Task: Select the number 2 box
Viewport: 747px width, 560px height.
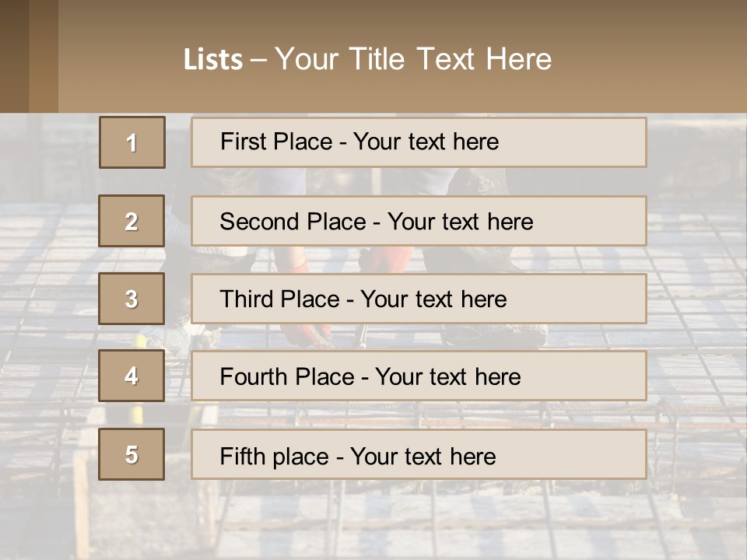Action: pos(132,221)
